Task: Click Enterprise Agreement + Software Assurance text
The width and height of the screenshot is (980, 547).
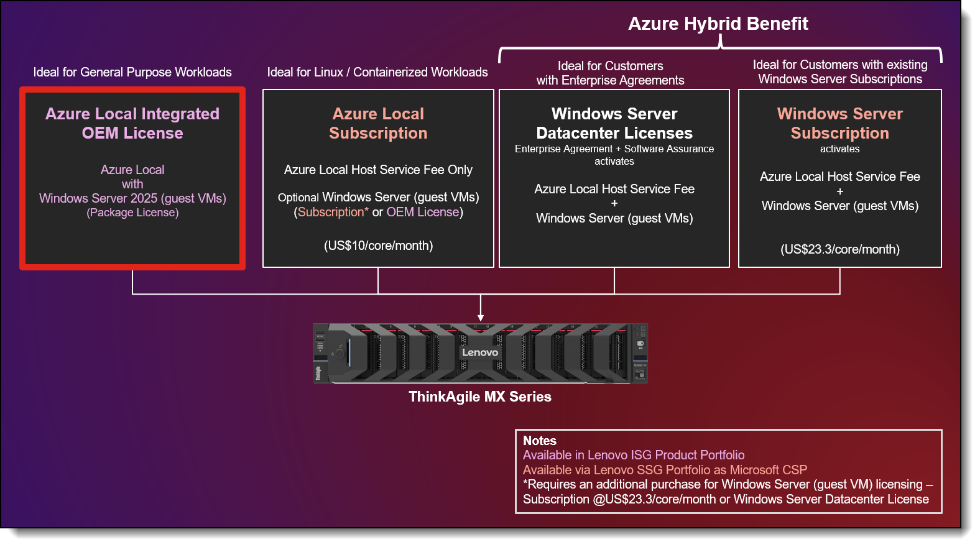Action: (x=614, y=149)
